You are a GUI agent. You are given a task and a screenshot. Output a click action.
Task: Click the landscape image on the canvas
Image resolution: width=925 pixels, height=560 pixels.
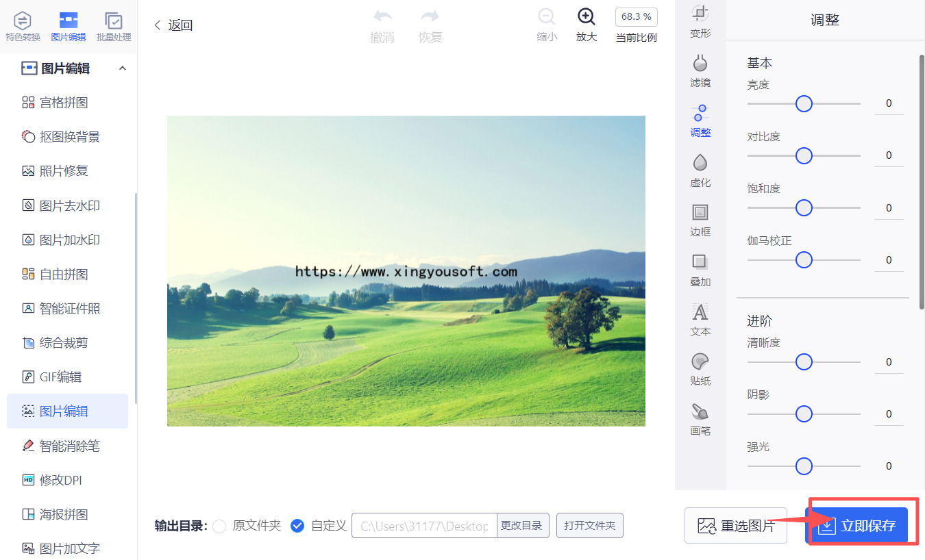pos(406,271)
